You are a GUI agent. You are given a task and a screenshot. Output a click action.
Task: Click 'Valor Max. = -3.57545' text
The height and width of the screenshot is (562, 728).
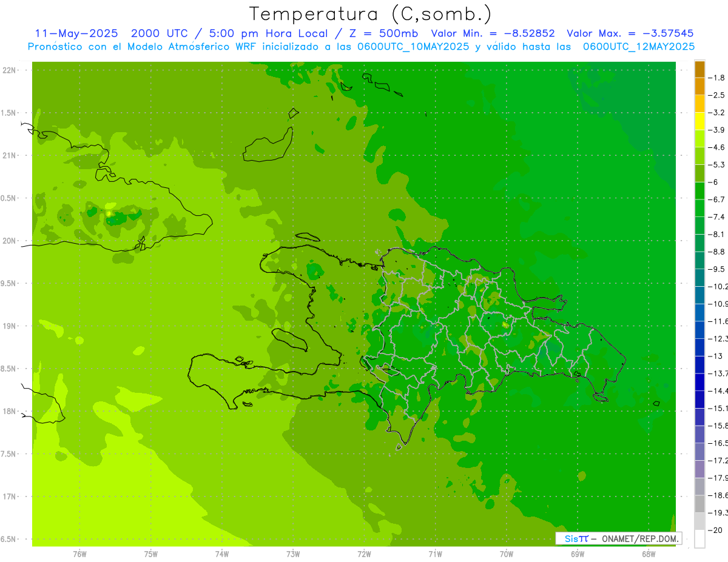tap(630, 33)
